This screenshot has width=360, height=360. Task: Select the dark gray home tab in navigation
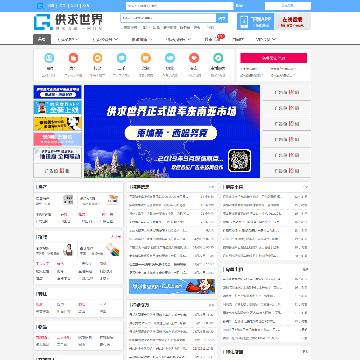tap(42, 39)
